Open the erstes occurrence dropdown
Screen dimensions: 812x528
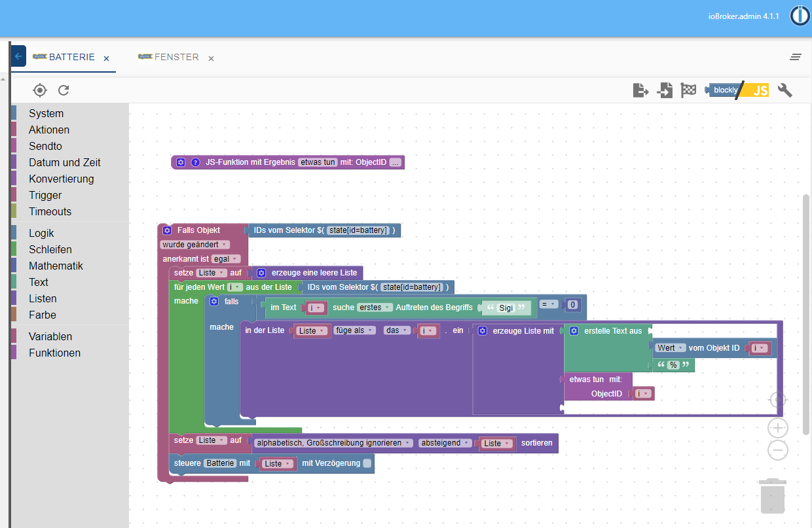tap(375, 308)
